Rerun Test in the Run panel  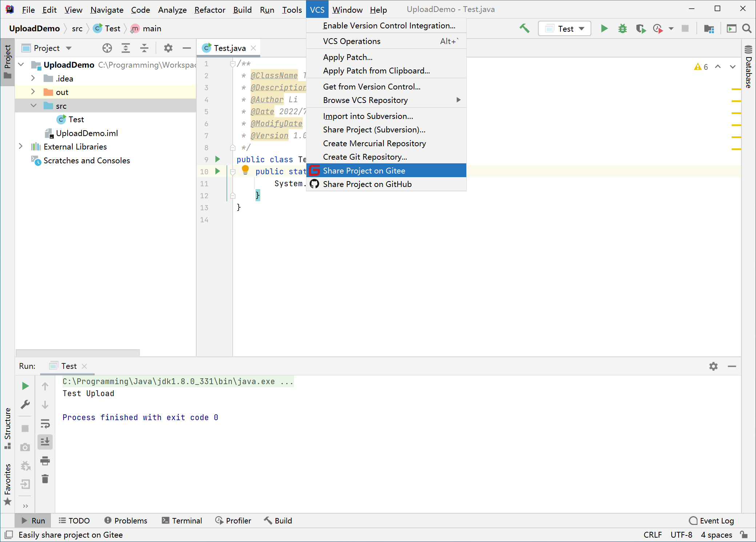coord(25,386)
